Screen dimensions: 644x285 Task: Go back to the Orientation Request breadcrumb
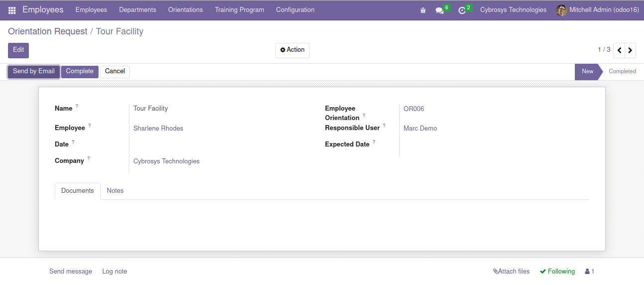coord(48,31)
